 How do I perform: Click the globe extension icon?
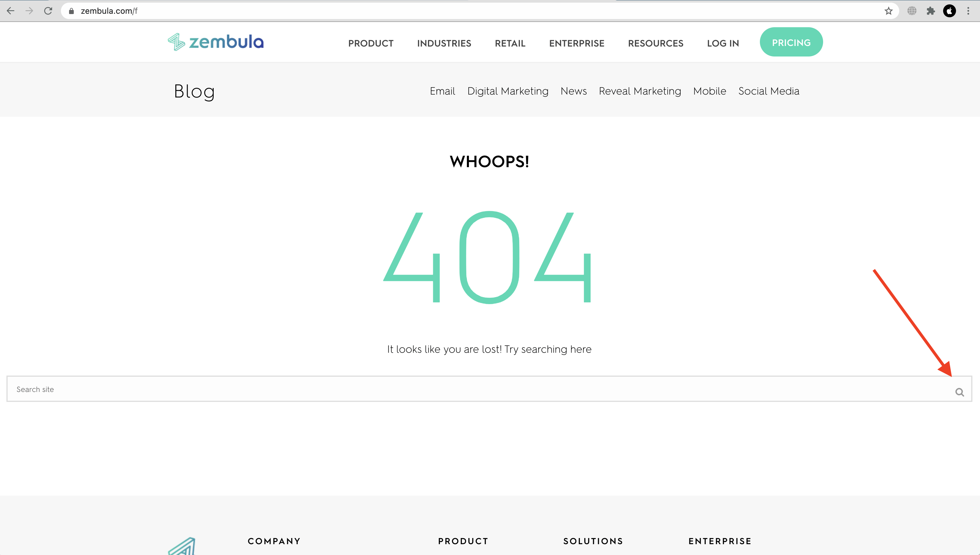[912, 11]
